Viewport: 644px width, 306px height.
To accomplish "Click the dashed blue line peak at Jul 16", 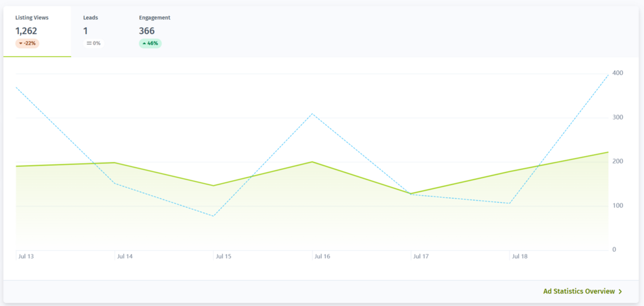I will tap(313, 113).
